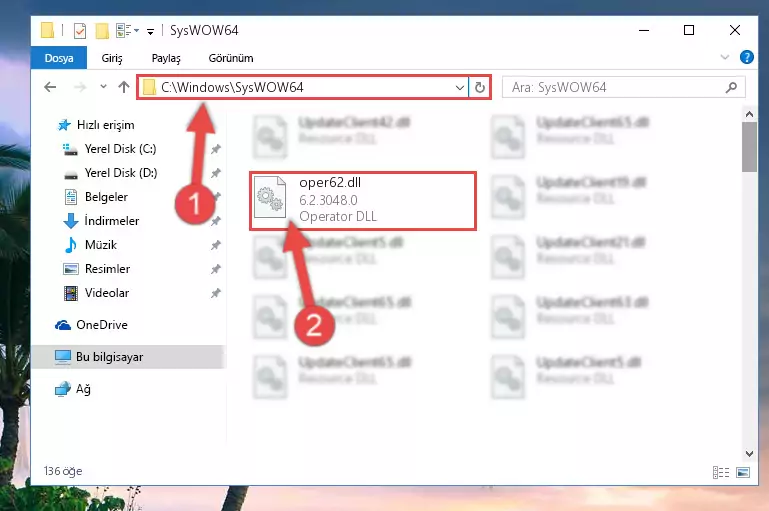Click the 136 öğe status text

(63, 471)
